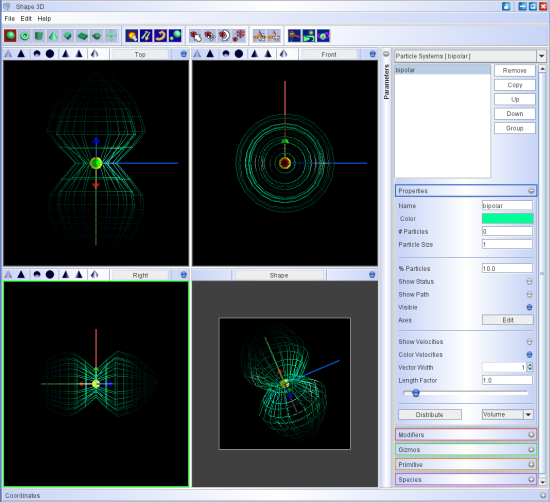The width and height of the screenshot is (550, 502).
Task: Select the torus primitive tool
Action: tap(25, 36)
